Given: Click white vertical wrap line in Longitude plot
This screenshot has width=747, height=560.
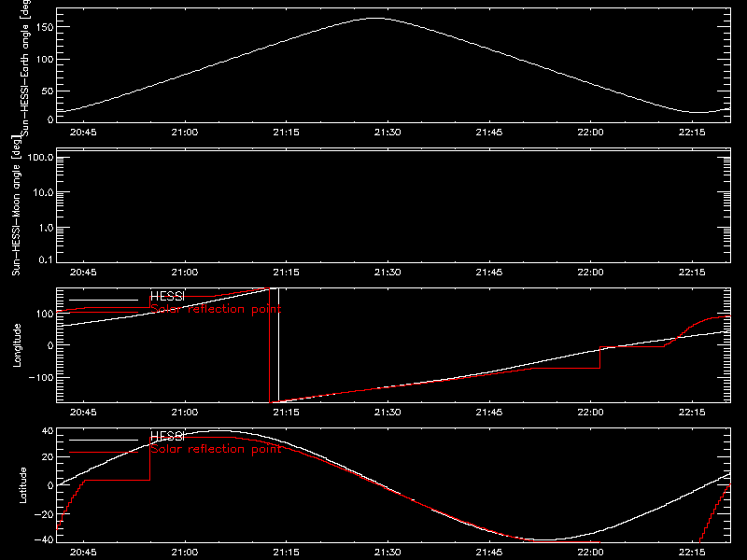Looking at the screenshot, I should [x=278, y=344].
